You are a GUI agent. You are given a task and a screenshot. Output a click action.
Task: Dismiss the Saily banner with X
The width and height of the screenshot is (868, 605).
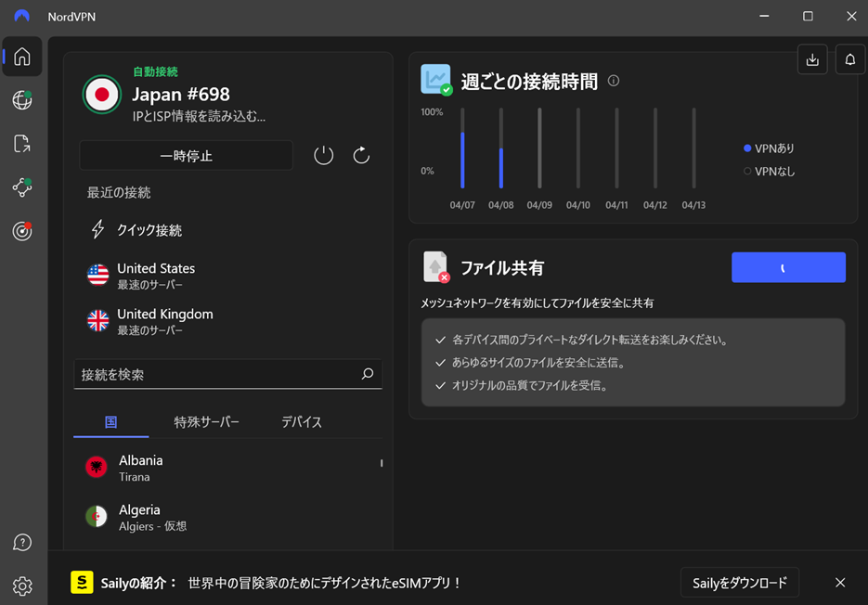click(x=840, y=583)
